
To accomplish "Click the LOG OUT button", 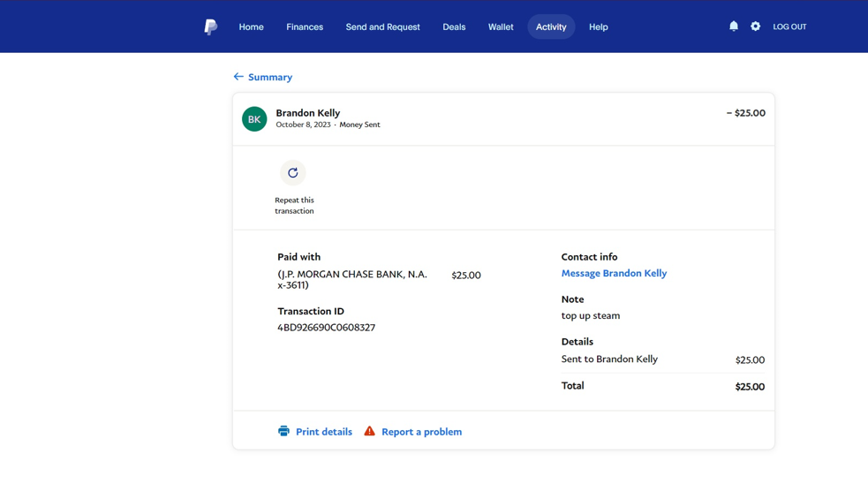I will click(x=789, y=26).
